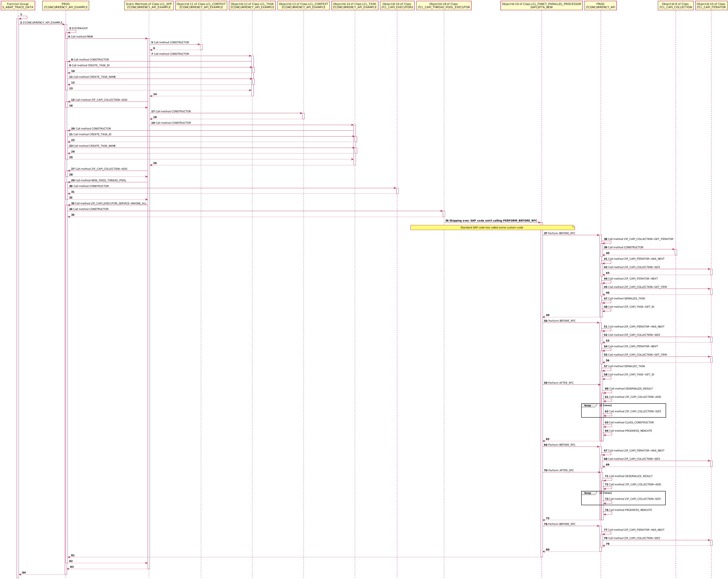Click the yellow note 'Standard SAP code has called some custom code'
This screenshot has height=579, width=728.
[492, 227]
